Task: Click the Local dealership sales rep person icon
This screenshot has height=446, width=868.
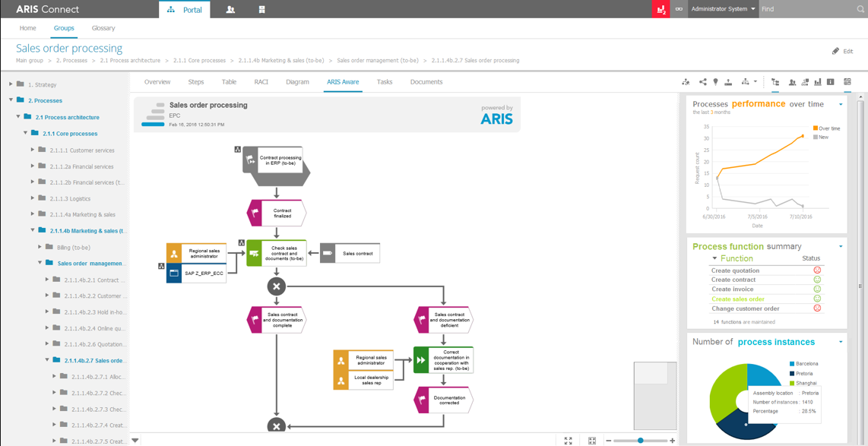Action: coord(341,381)
